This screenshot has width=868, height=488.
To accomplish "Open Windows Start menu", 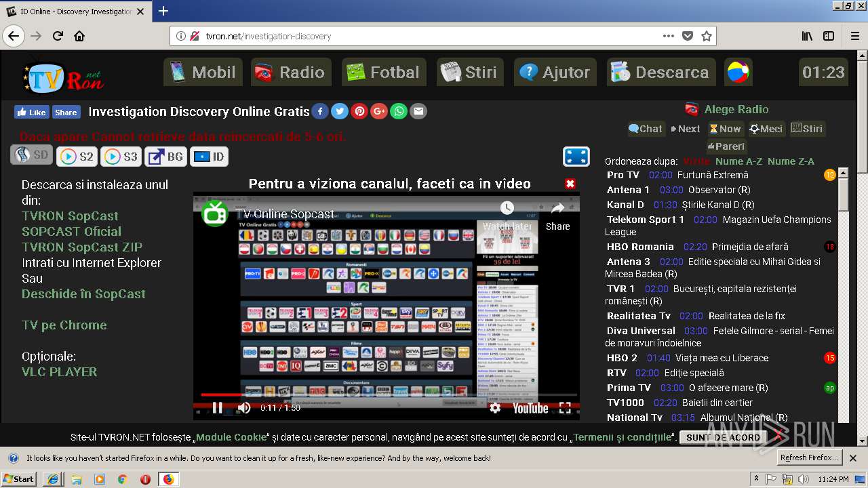I will click(20, 479).
